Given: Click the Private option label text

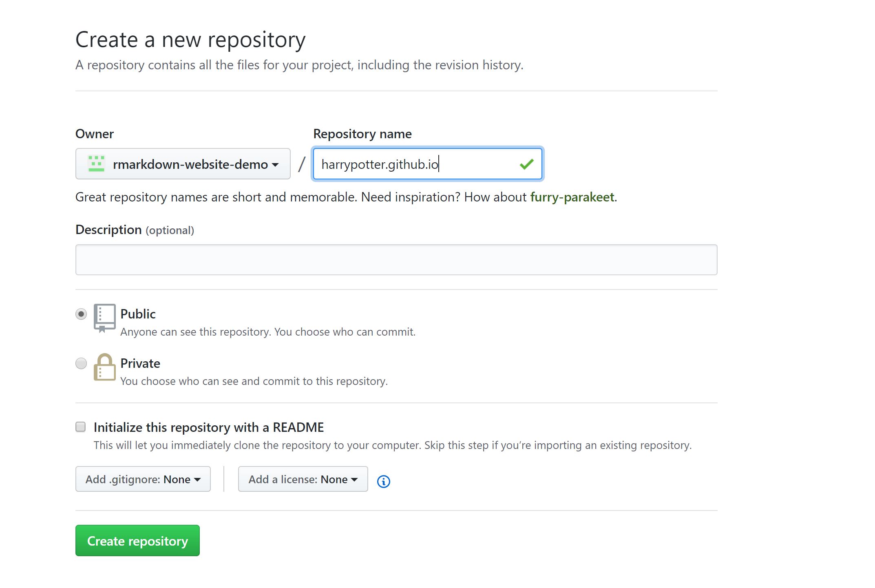Looking at the screenshot, I should [140, 363].
